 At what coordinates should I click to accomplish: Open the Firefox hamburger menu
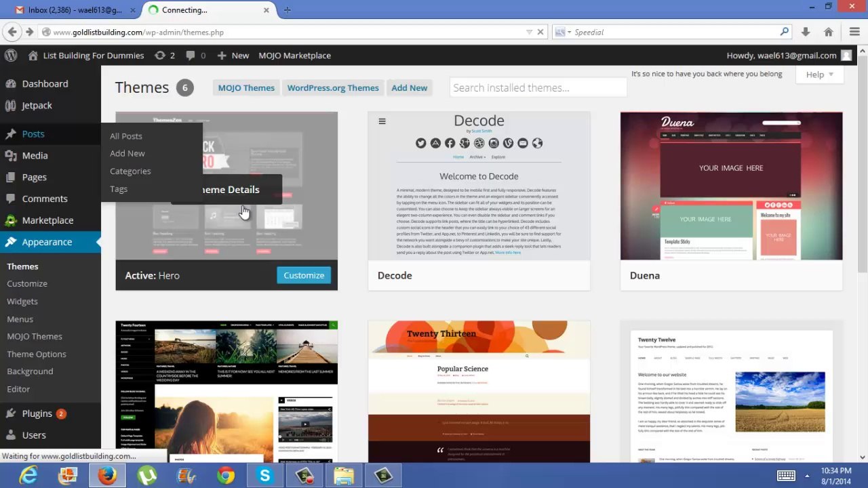point(854,32)
